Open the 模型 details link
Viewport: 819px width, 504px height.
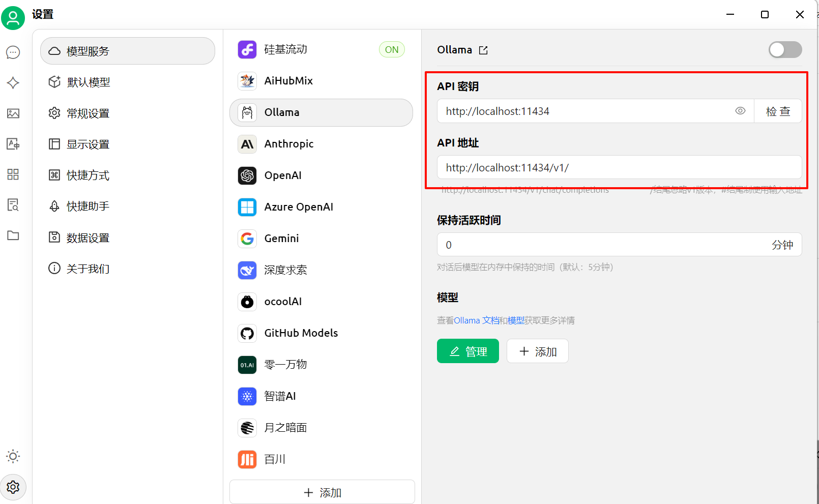coord(516,320)
